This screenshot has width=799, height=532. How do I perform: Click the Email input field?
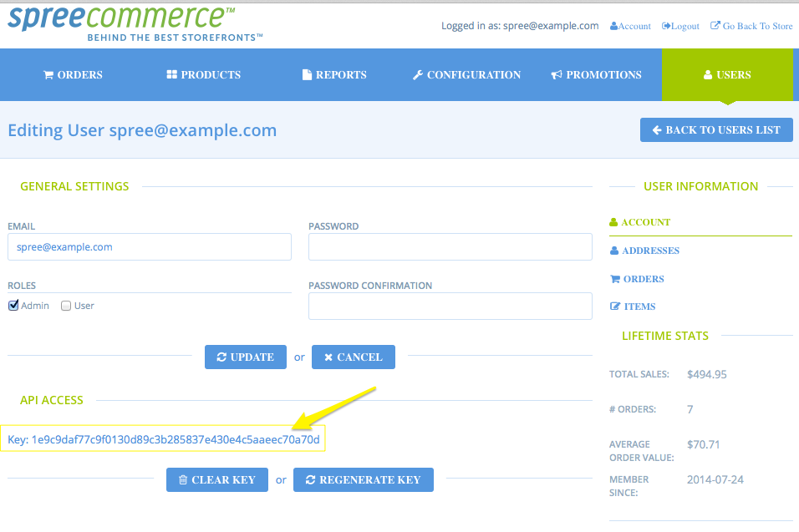click(x=150, y=247)
